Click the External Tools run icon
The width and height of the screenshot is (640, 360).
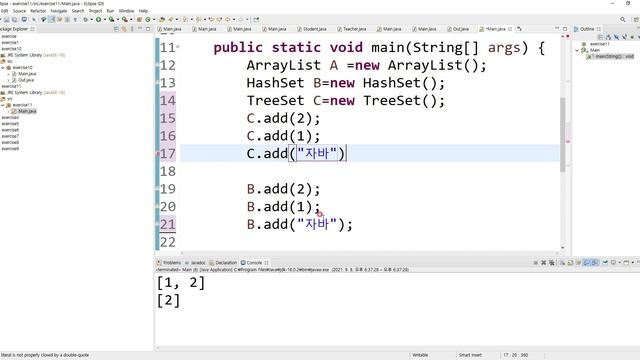(124, 19)
